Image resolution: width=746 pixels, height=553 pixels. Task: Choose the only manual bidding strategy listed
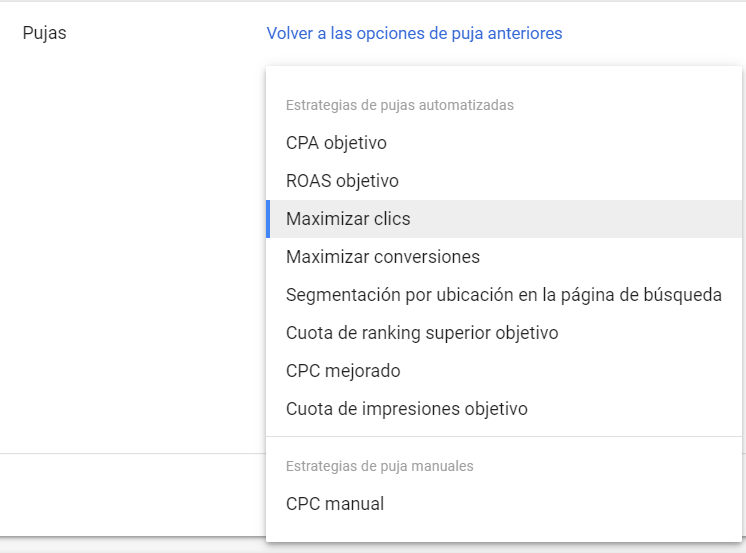[x=335, y=504]
